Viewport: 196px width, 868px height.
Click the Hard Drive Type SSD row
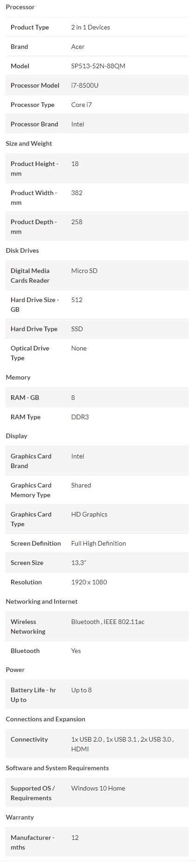pos(97,329)
